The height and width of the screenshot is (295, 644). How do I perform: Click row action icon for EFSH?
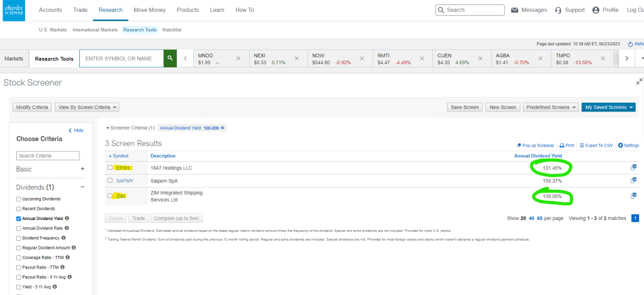pyautogui.click(x=634, y=168)
